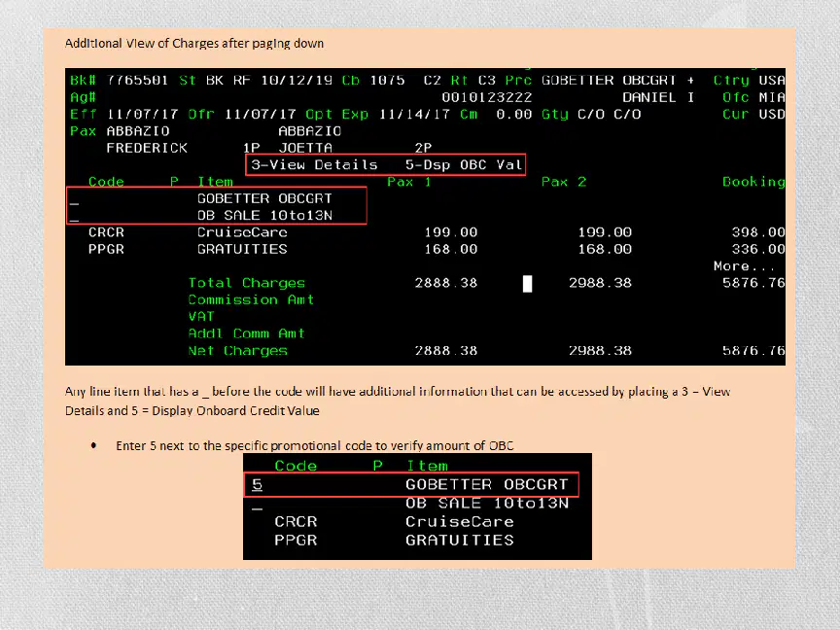
Task: Click GRATUITIES item in the upper screen
Action: click(x=242, y=249)
